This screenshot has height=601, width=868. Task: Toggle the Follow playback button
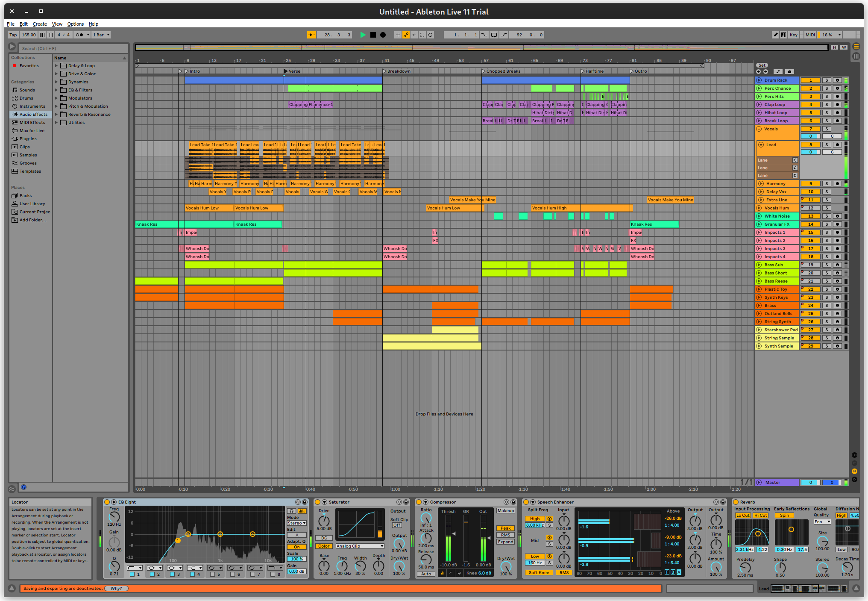click(311, 35)
